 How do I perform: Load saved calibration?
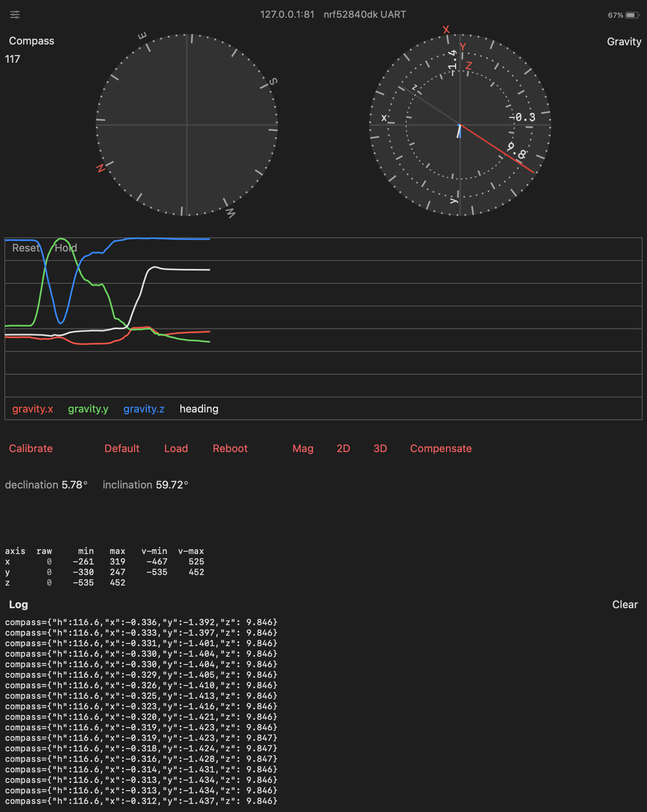[x=176, y=448]
